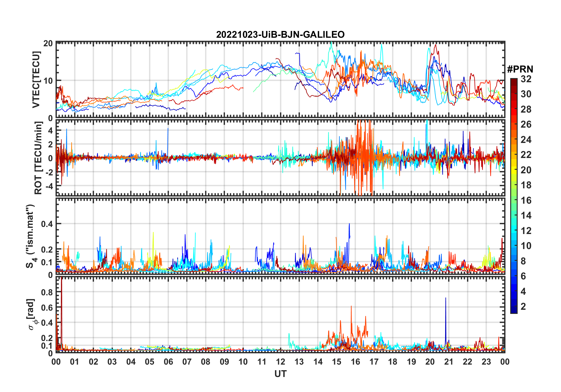Select the VTEC[TECU] y-axis label
Image resolution: width=561 pixels, height=392 pixels.
(36, 80)
